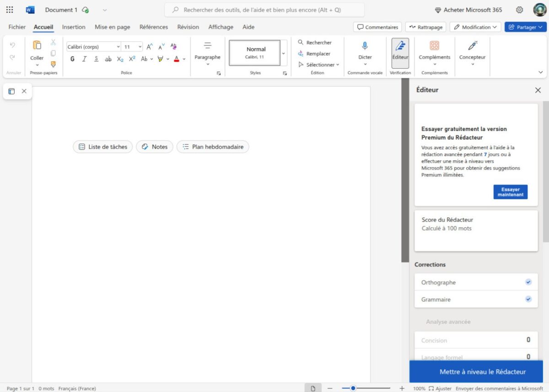
Task: Click the Rechercher magnifier in ribbon
Action: pyautogui.click(x=301, y=42)
